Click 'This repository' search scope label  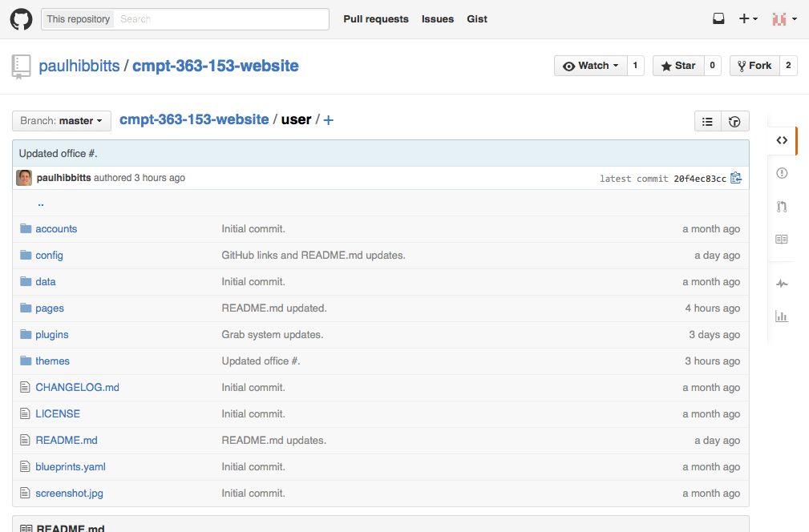click(78, 19)
